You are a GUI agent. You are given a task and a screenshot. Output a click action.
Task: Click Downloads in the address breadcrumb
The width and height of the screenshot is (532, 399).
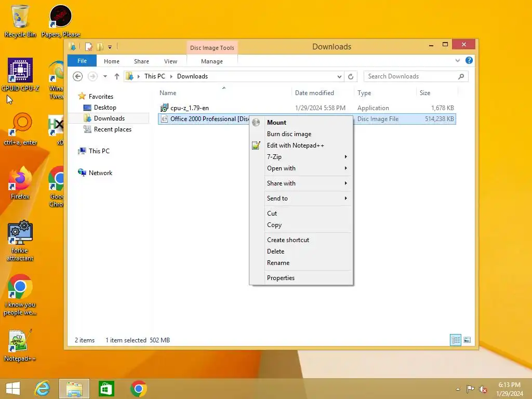(192, 76)
